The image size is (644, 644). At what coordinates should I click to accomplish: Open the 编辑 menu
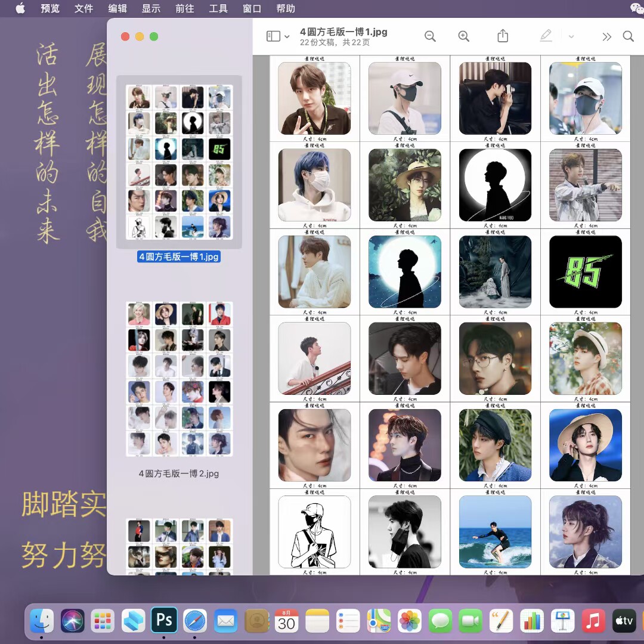[117, 8]
